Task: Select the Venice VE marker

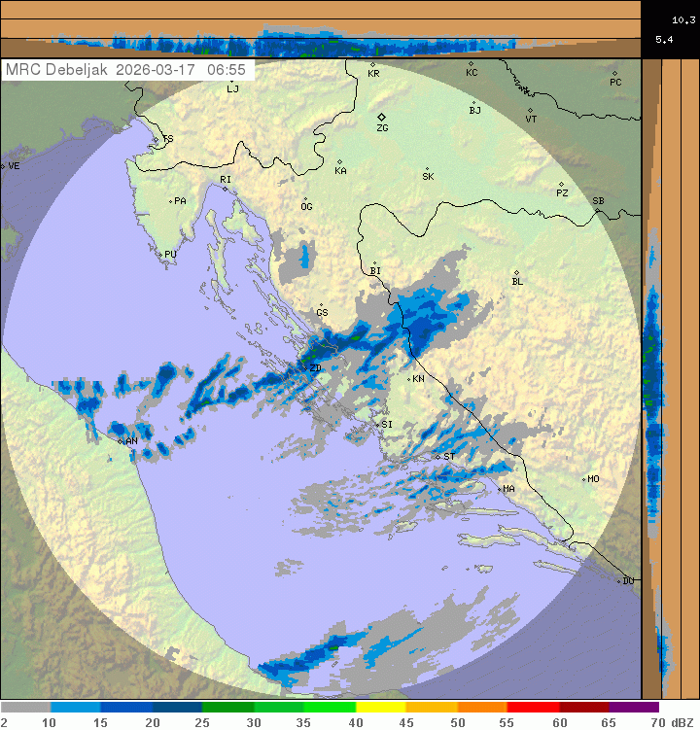Action: [3, 166]
